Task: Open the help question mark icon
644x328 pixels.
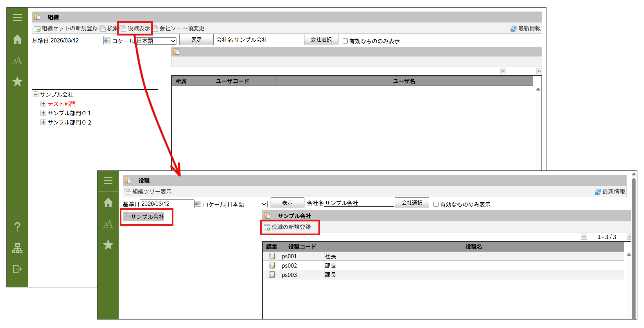Action: [x=17, y=227]
